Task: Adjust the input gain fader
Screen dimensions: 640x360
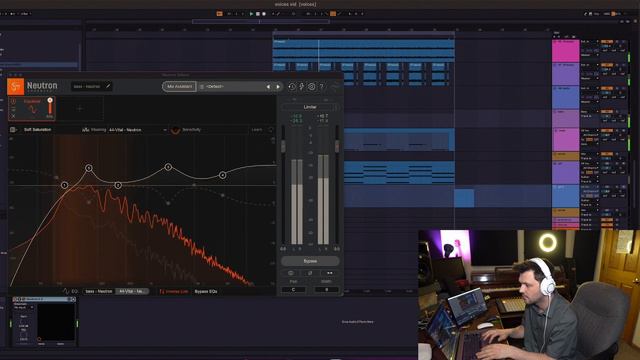Action: point(283,146)
